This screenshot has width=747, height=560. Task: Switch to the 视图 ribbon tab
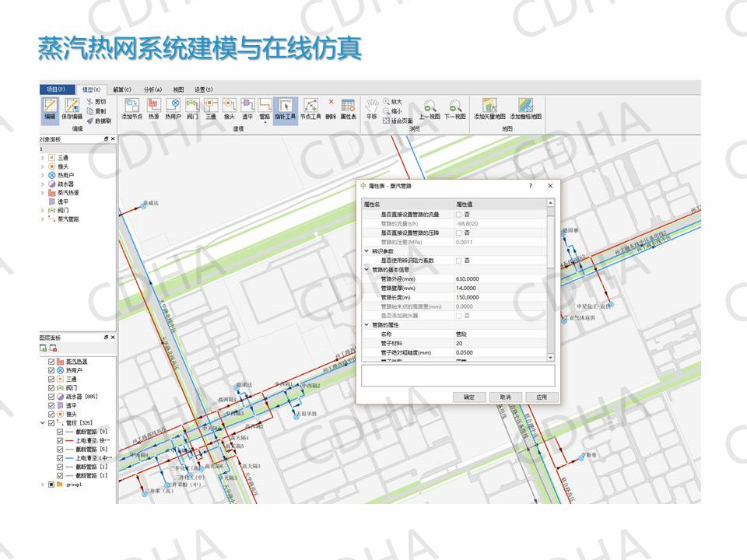pos(178,89)
